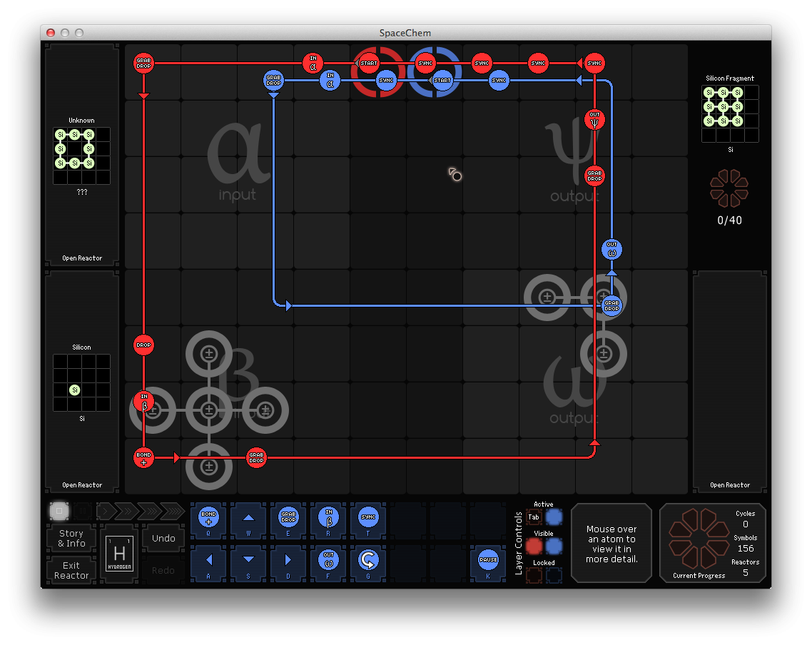The width and height of the screenshot is (812, 645).
Task: Click the Silicon Fragment output thumbnail
Action: click(730, 114)
